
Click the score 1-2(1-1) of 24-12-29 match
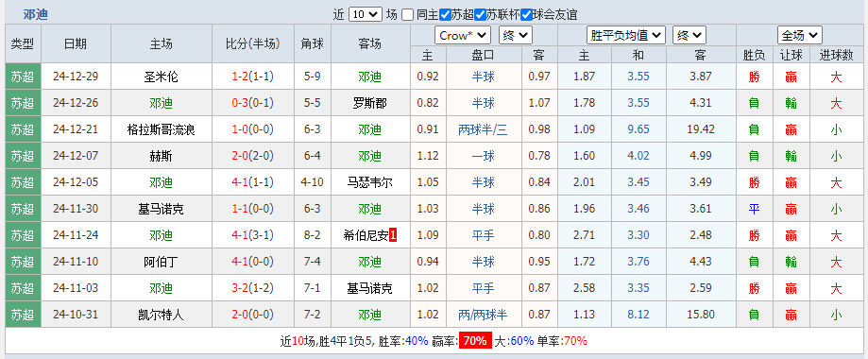(x=252, y=77)
